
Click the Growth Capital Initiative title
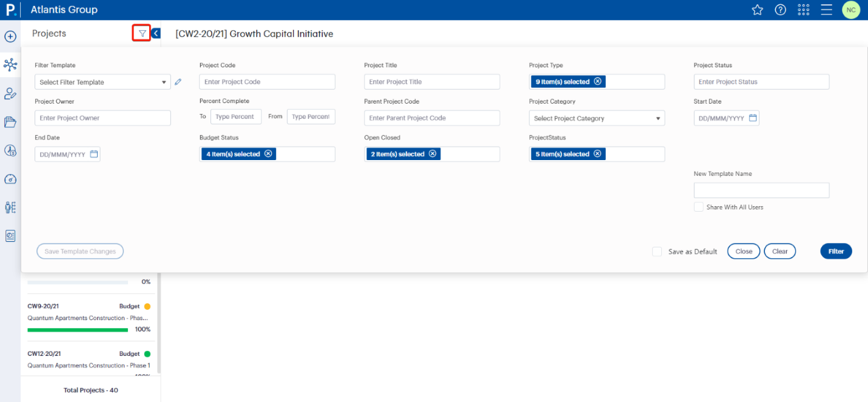(254, 34)
